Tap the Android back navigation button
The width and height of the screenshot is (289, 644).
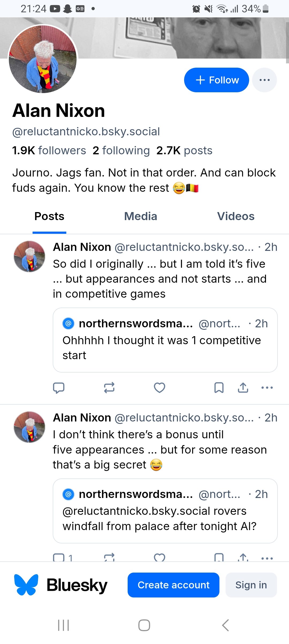226,625
